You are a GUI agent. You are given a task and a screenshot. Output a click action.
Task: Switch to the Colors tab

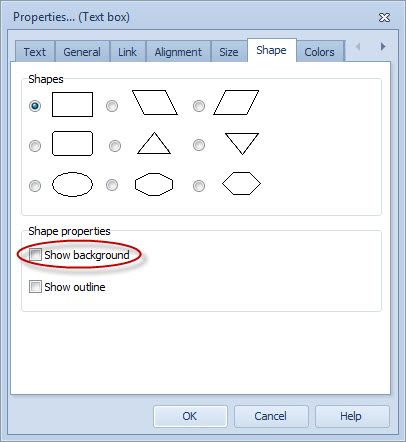pos(319,52)
